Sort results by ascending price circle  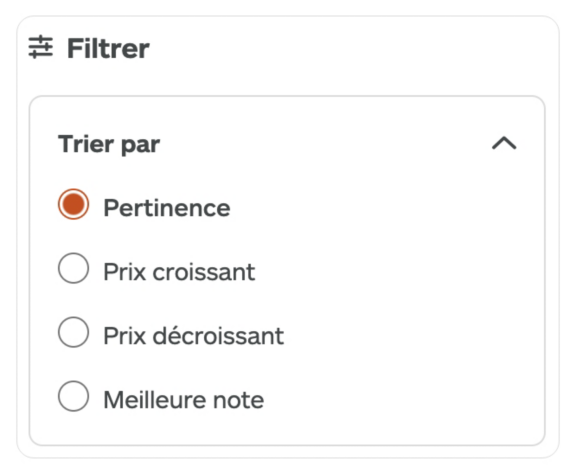point(73,268)
